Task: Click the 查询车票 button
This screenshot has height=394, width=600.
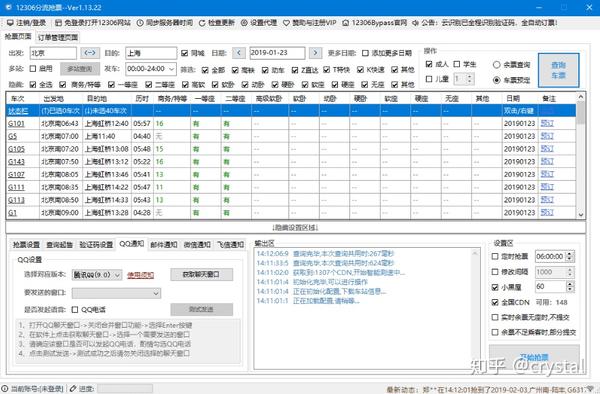Action: (558, 70)
